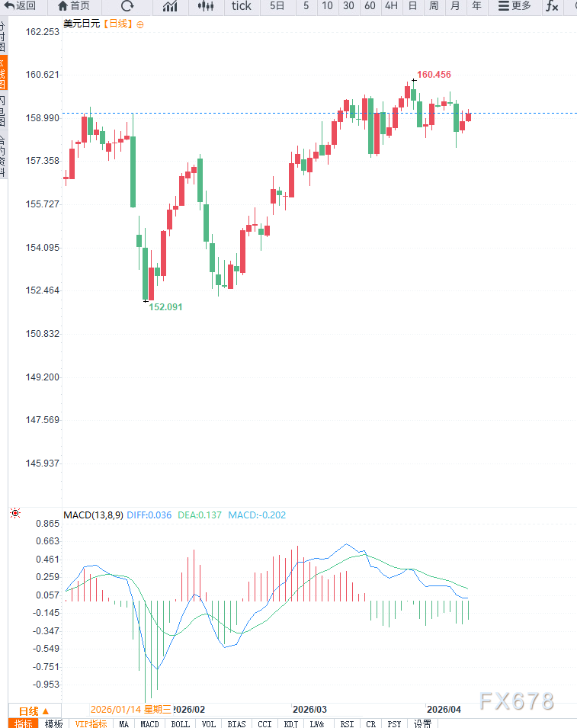Viewport: 577px width, 728px height.
Task: Switch to the 周 weekly timeframe
Action: [434, 6]
